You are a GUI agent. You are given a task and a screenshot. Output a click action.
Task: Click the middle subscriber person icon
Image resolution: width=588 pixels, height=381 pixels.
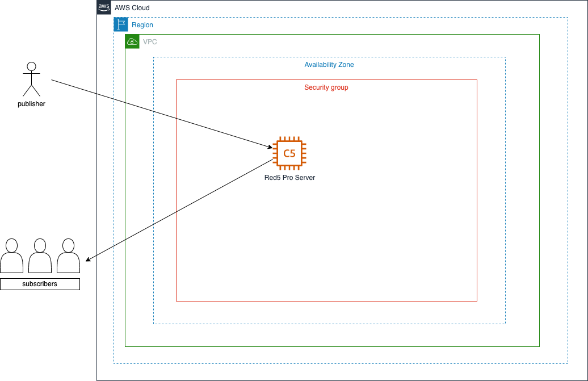point(40,256)
